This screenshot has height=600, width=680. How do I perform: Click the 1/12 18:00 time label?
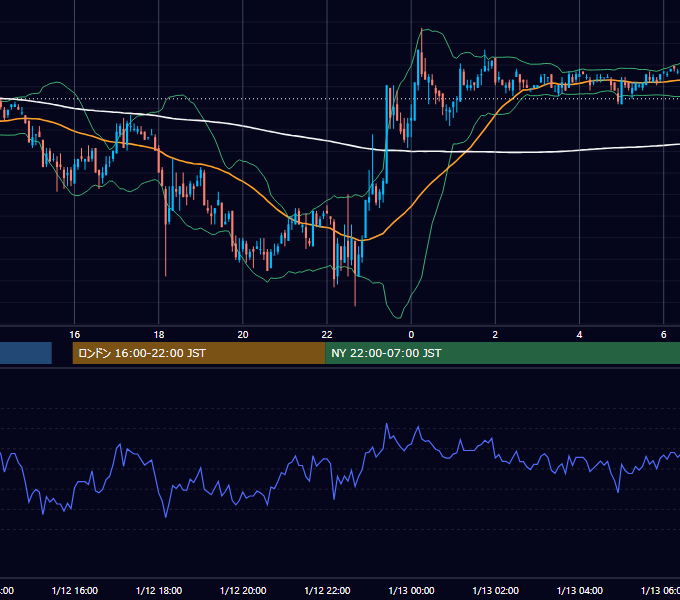[159, 590]
